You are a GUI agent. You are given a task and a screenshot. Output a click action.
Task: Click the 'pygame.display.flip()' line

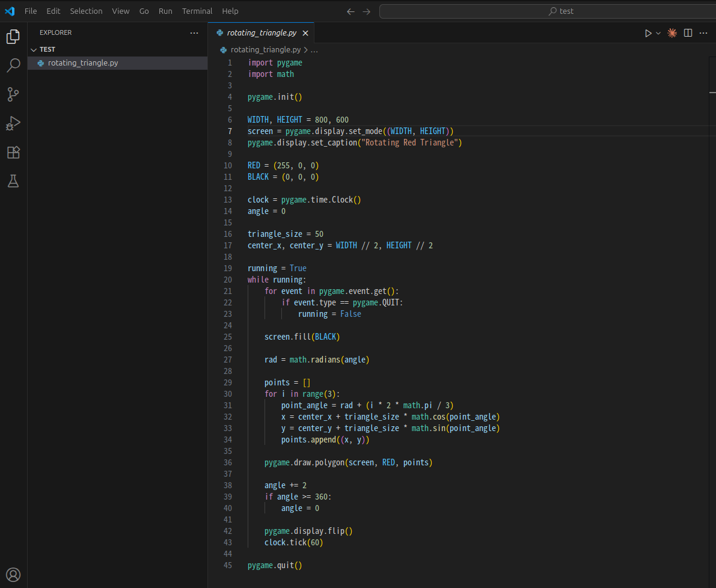308,531
